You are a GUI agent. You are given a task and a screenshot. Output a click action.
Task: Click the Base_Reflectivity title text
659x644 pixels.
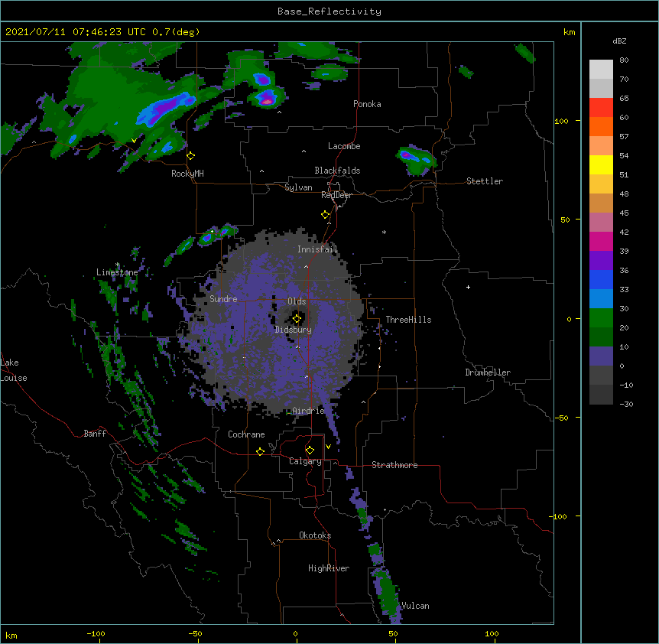[329, 11]
